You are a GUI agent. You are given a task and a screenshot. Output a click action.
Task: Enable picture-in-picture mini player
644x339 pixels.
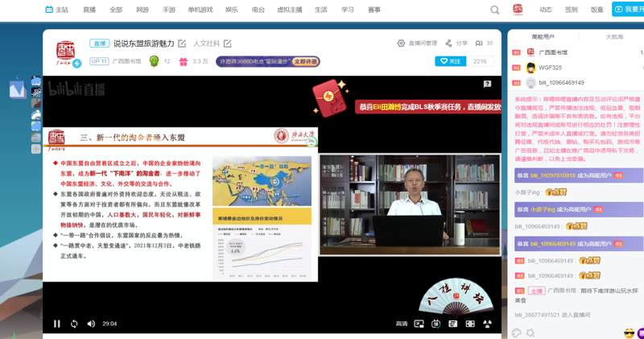419,324
